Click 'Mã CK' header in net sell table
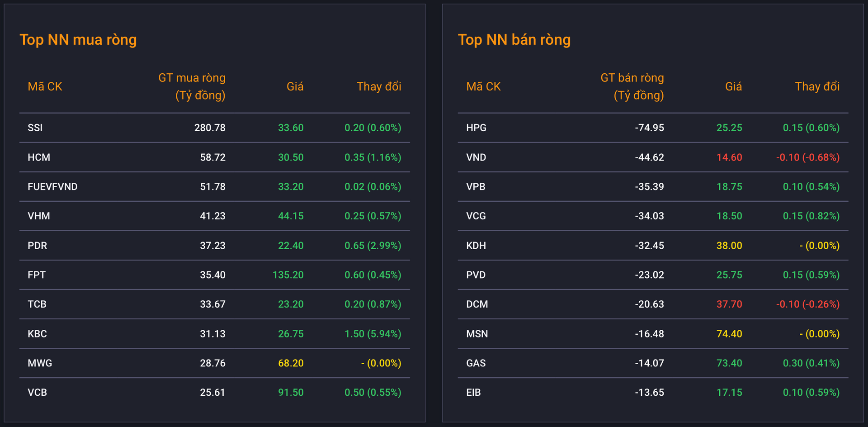Image resolution: width=868 pixels, height=427 pixels. click(x=483, y=86)
